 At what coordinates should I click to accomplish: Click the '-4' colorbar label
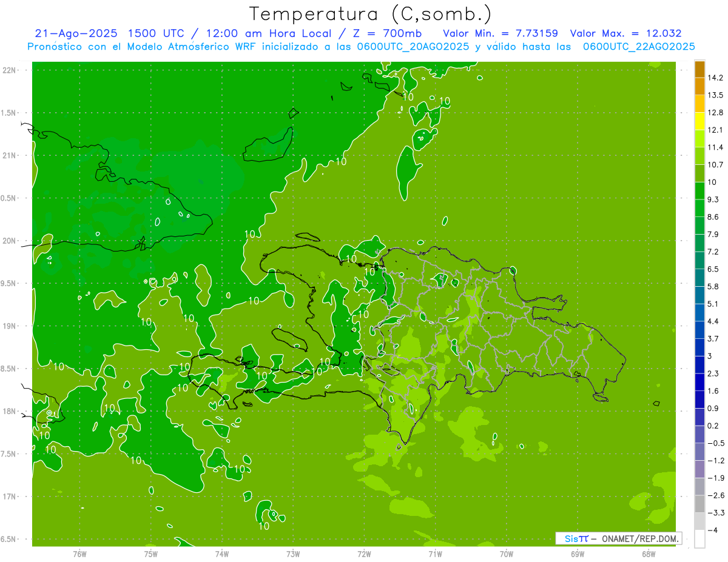[x=712, y=530]
